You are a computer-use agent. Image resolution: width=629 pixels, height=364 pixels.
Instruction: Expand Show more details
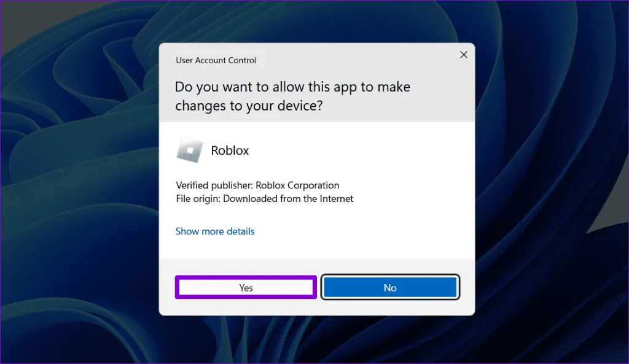pyautogui.click(x=215, y=231)
